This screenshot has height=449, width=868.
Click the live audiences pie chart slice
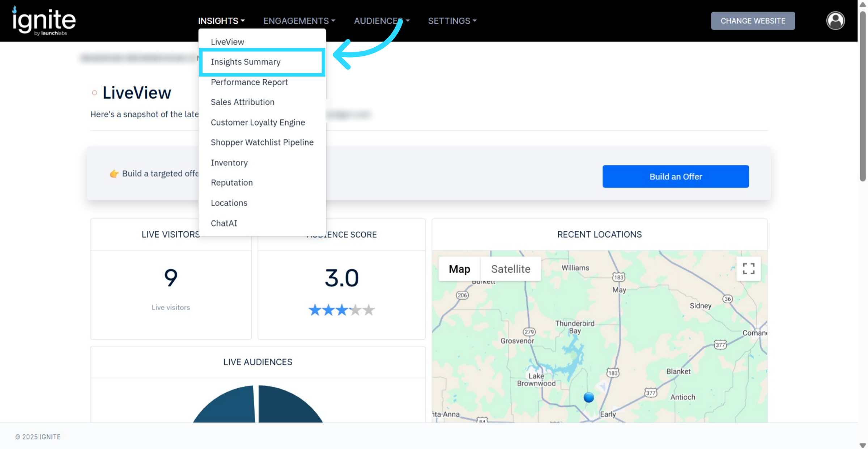coord(286,405)
